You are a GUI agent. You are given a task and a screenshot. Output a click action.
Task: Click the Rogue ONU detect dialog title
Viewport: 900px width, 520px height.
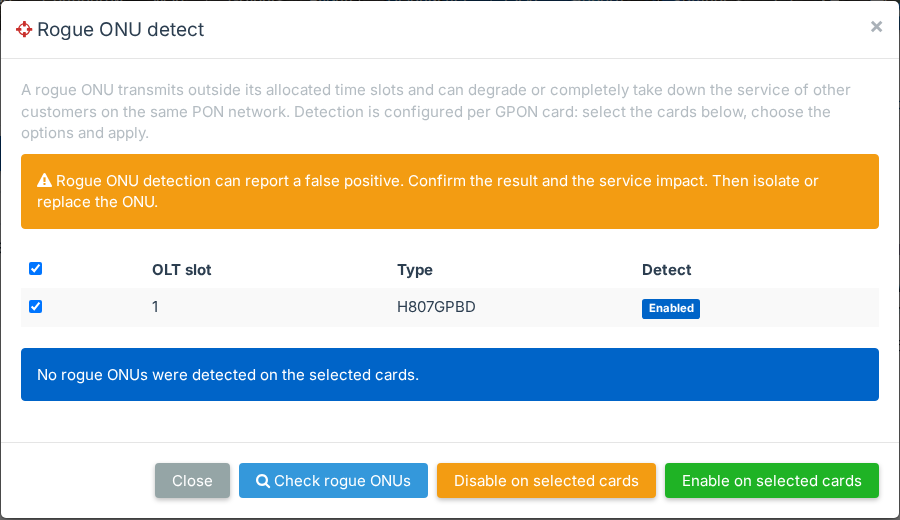pos(121,29)
